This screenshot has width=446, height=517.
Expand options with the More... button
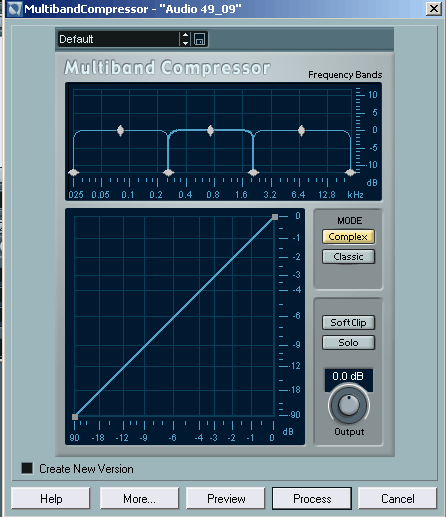[139, 499]
